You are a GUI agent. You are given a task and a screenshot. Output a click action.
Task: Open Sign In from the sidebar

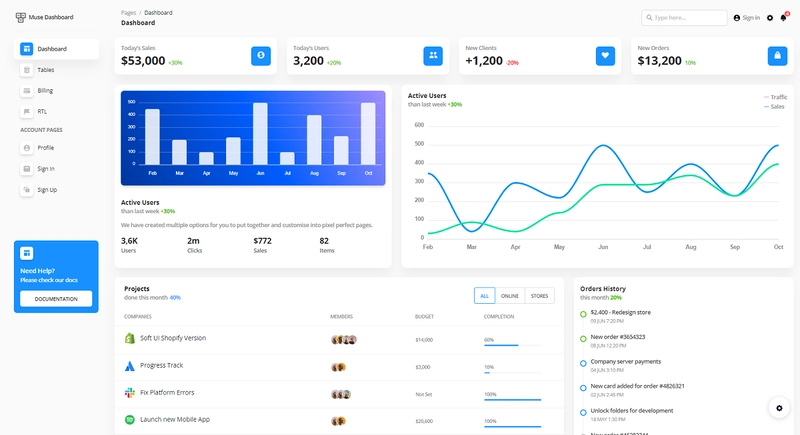point(56,169)
